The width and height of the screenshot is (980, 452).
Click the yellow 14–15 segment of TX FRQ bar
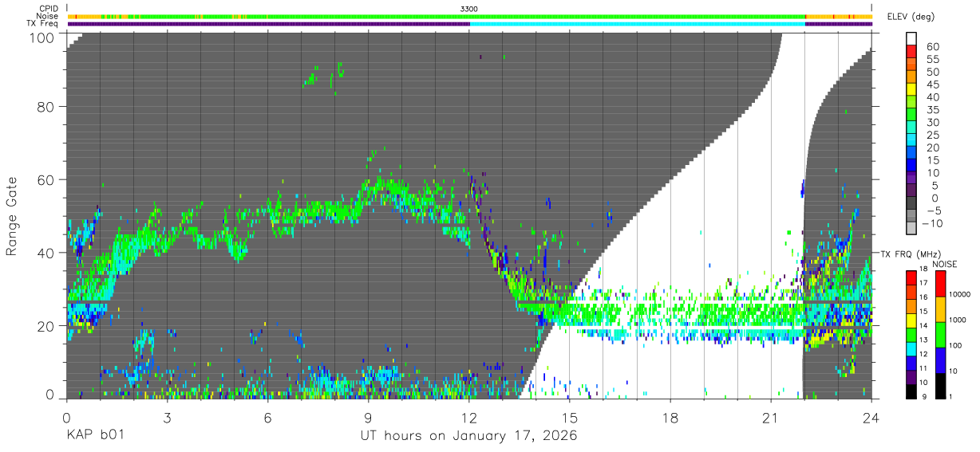point(911,320)
